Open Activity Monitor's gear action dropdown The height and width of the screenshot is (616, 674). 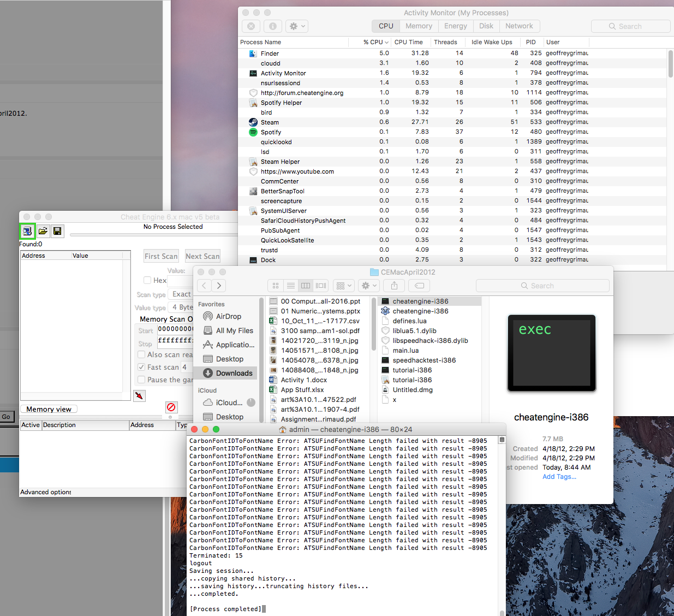(297, 26)
